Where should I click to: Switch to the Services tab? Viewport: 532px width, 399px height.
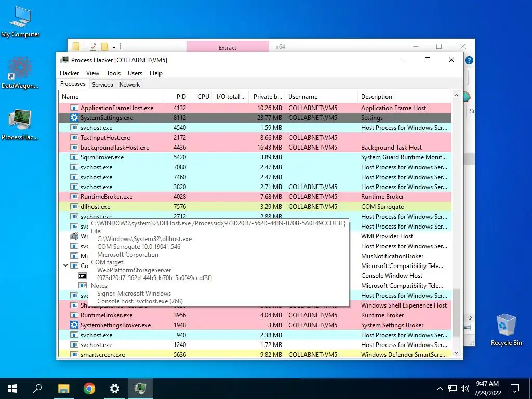tap(102, 85)
